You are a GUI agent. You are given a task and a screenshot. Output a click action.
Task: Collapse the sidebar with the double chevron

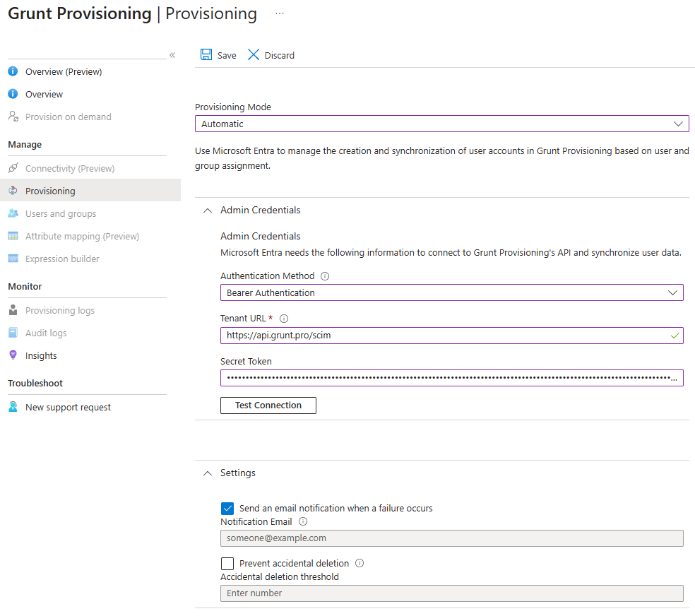172,55
